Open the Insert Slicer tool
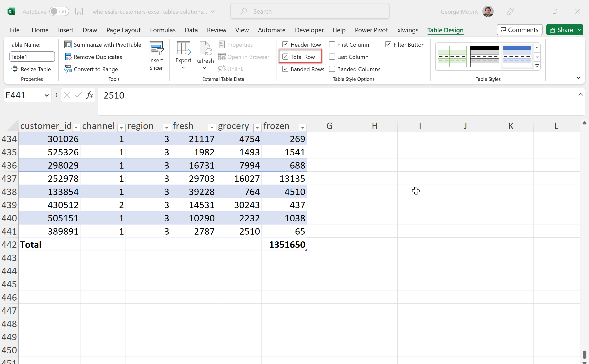This screenshot has width=589, height=364. point(156,55)
